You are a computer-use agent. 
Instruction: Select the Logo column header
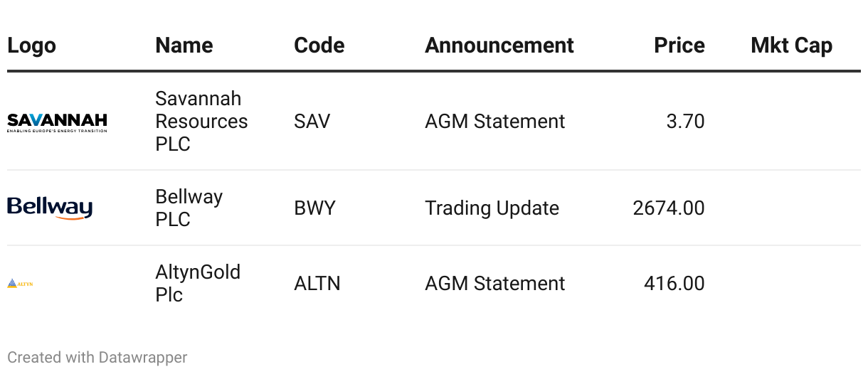(x=31, y=46)
